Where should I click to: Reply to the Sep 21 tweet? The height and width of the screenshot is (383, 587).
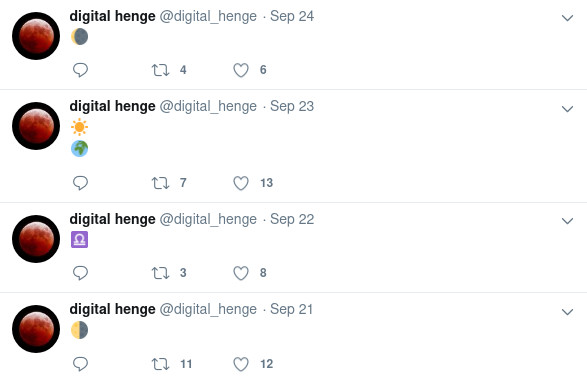(x=80, y=364)
